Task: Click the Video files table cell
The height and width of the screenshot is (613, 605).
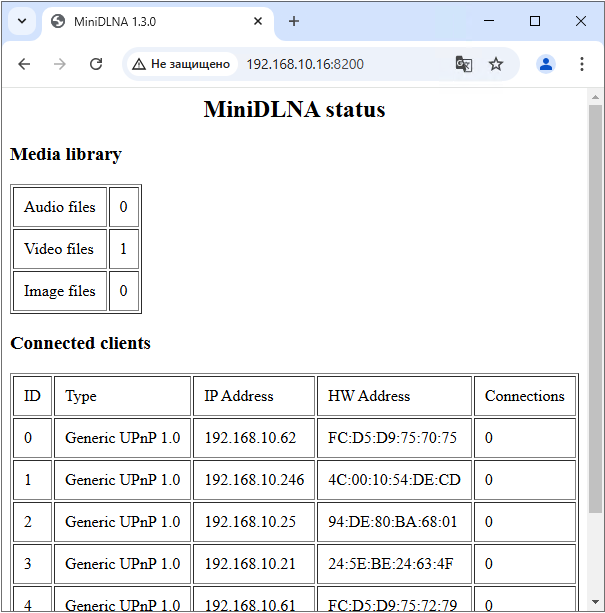Action: click(x=60, y=249)
